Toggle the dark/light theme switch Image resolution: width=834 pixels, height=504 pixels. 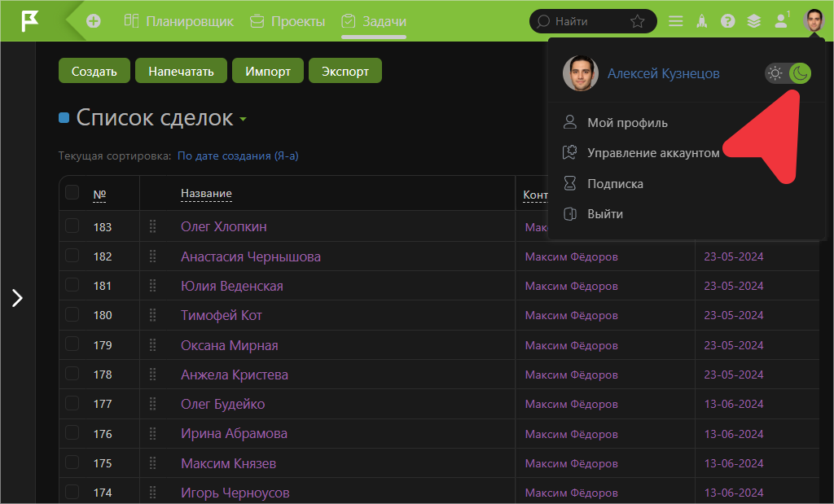click(x=788, y=73)
